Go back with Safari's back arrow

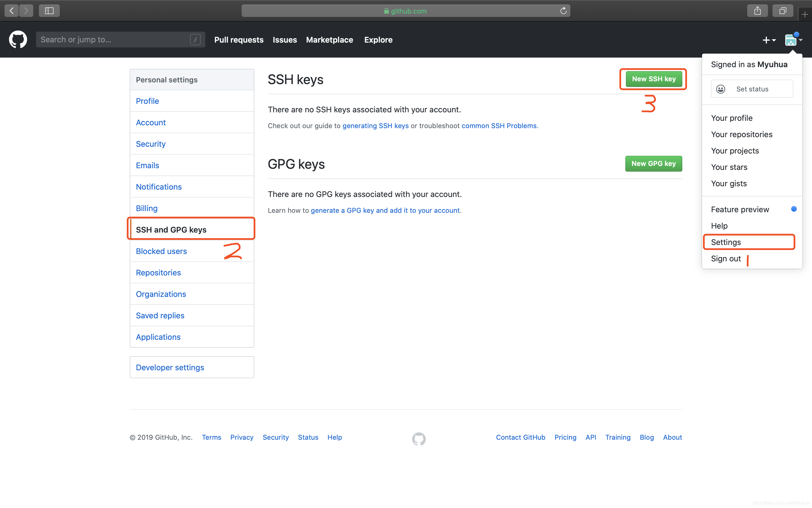11,11
